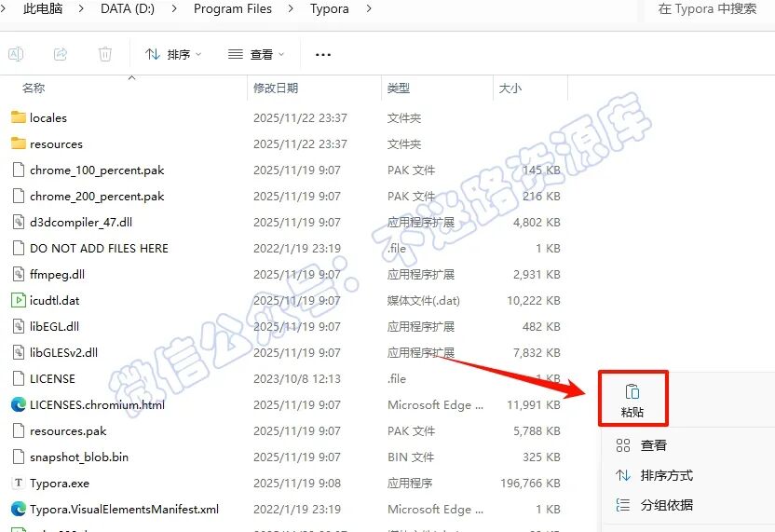Select 此电脑 in the address breadcrumb

tap(43, 9)
